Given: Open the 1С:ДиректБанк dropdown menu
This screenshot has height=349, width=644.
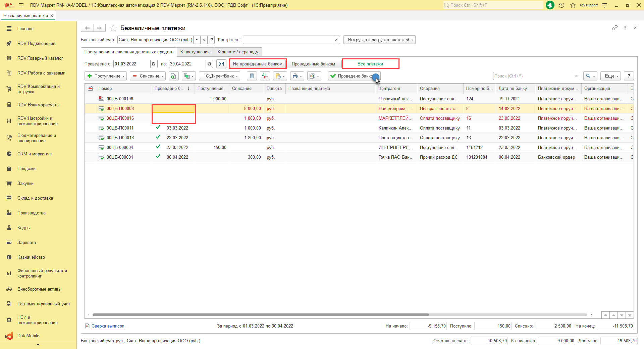Looking at the screenshot, I should [219, 76].
